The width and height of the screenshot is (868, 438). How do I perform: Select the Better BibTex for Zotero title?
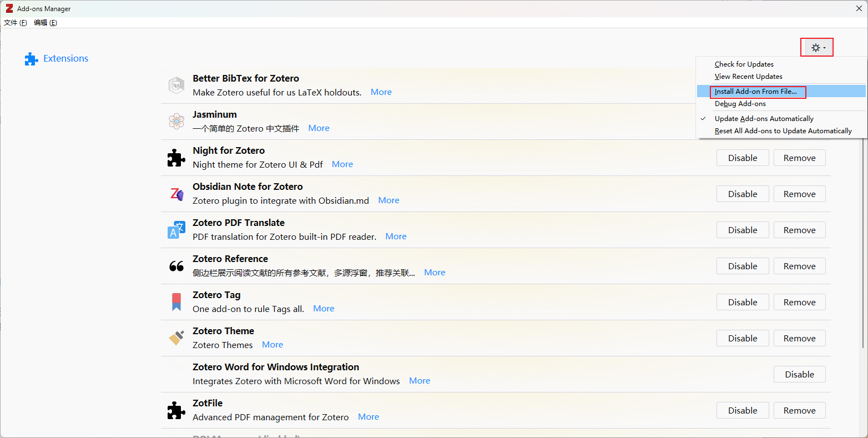(246, 78)
